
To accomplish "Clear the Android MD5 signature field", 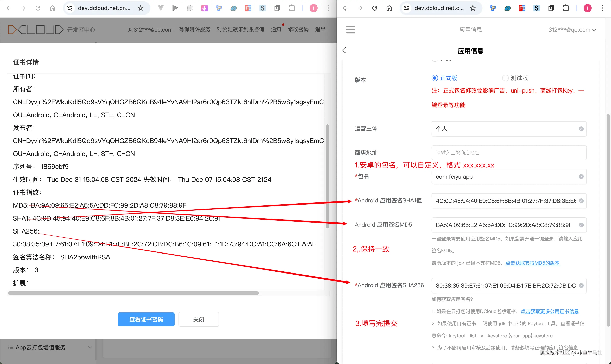I will pyautogui.click(x=581, y=225).
